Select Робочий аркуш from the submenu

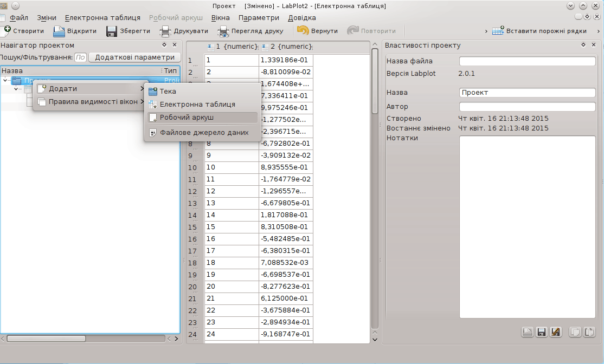point(187,117)
